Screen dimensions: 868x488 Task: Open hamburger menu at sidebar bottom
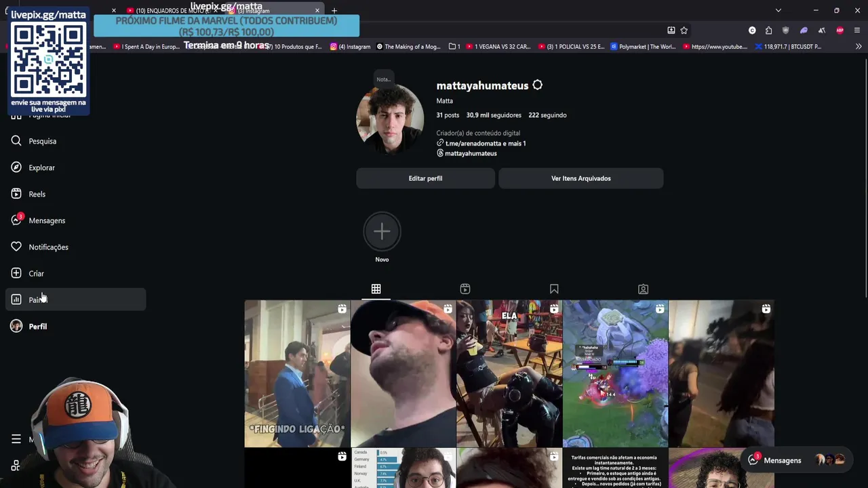pyautogui.click(x=16, y=439)
